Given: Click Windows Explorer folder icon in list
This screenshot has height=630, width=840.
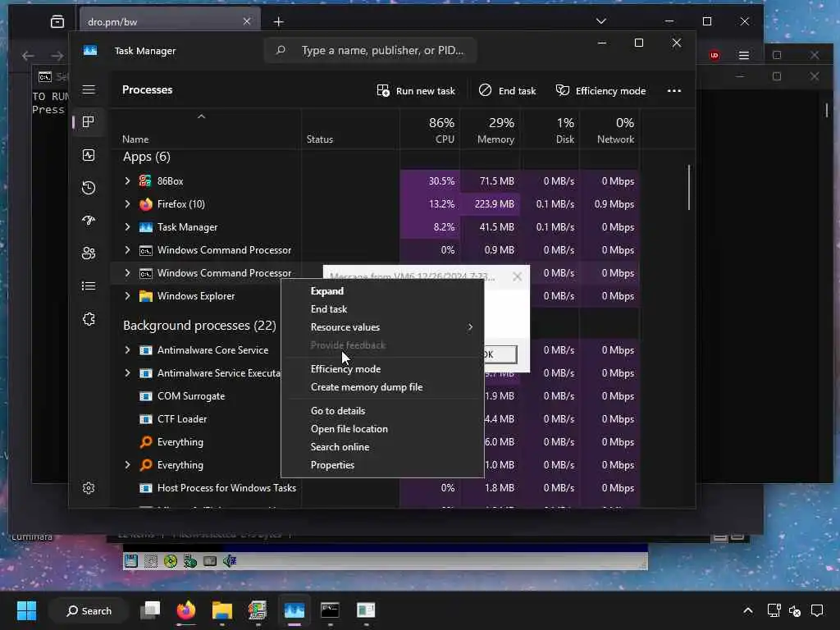Looking at the screenshot, I should pos(145,296).
